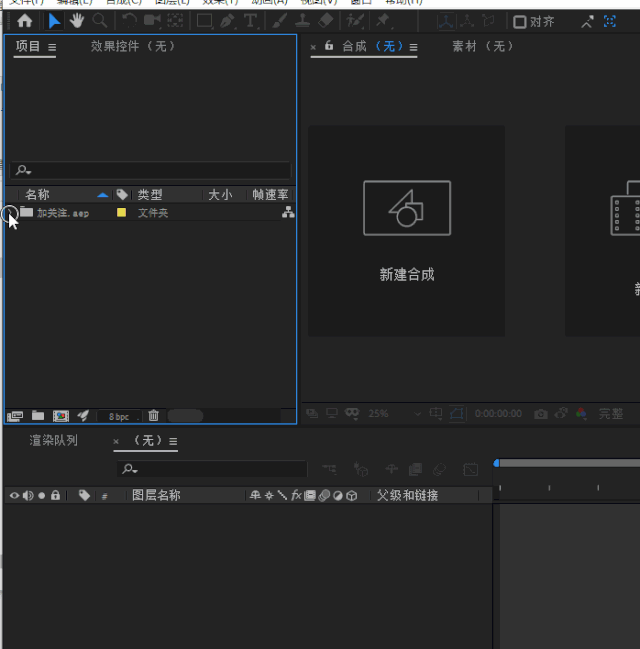Open the 项目 panel menu icon
The width and height of the screenshot is (640, 649).
[52, 47]
